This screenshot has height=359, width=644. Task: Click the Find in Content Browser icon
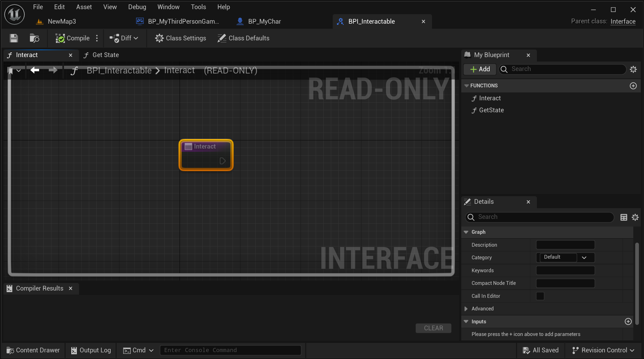point(34,38)
